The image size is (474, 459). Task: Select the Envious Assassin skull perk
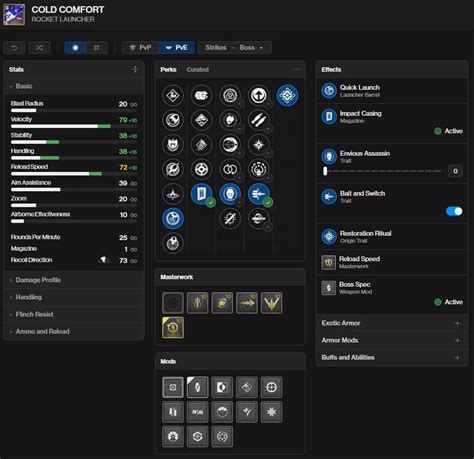[x=230, y=194]
